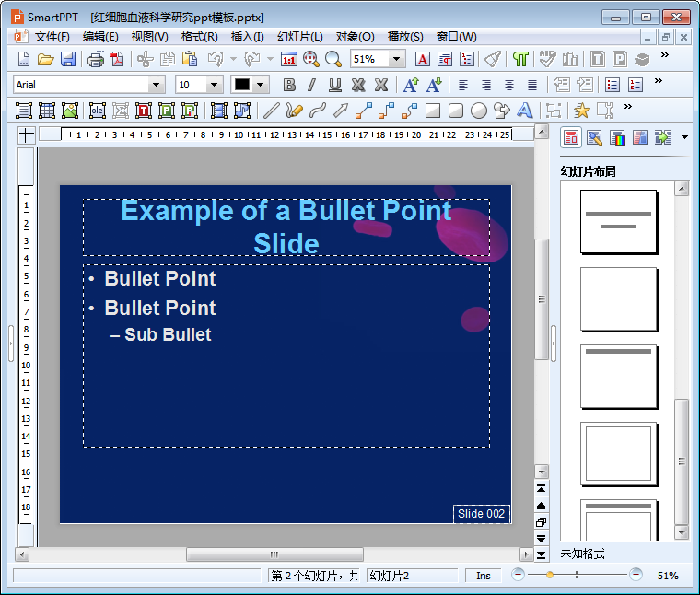This screenshot has height=595, width=700.
Task: Open the 幻灯片(L) menu
Action: (x=300, y=37)
